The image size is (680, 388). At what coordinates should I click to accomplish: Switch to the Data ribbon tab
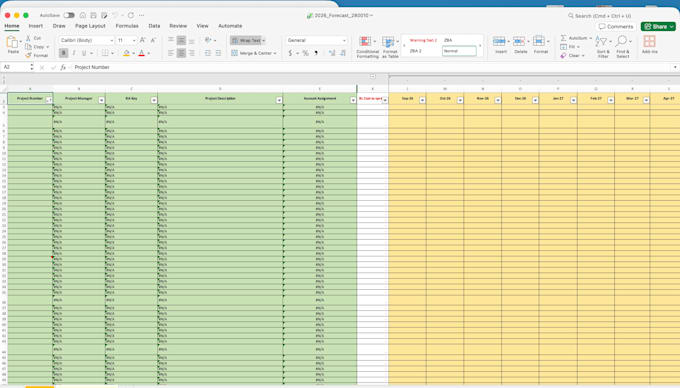(x=154, y=26)
